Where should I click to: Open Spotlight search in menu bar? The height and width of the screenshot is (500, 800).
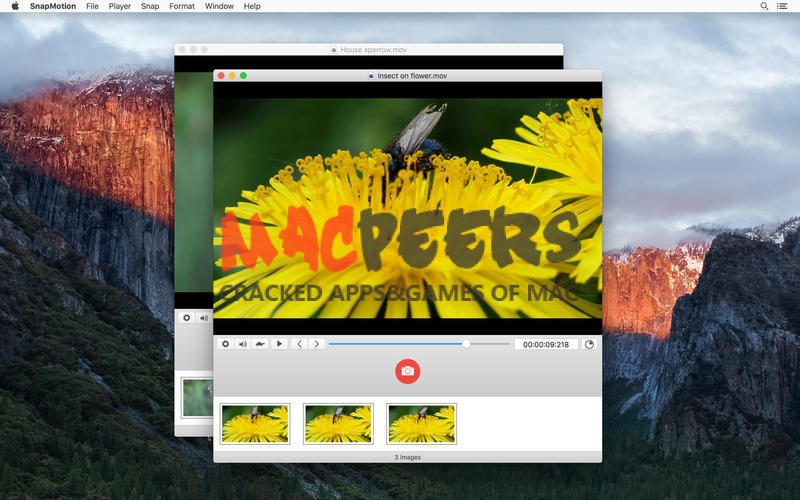coord(764,6)
